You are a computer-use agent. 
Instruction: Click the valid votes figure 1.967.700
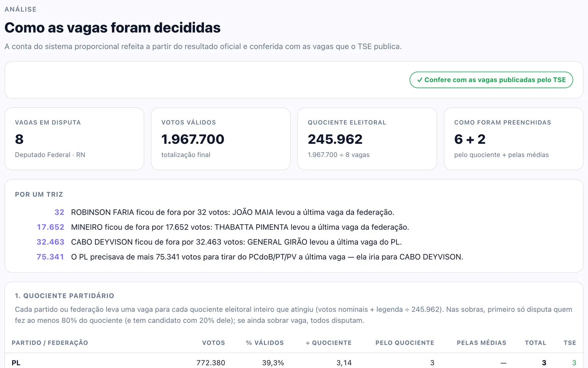pos(193,139)
